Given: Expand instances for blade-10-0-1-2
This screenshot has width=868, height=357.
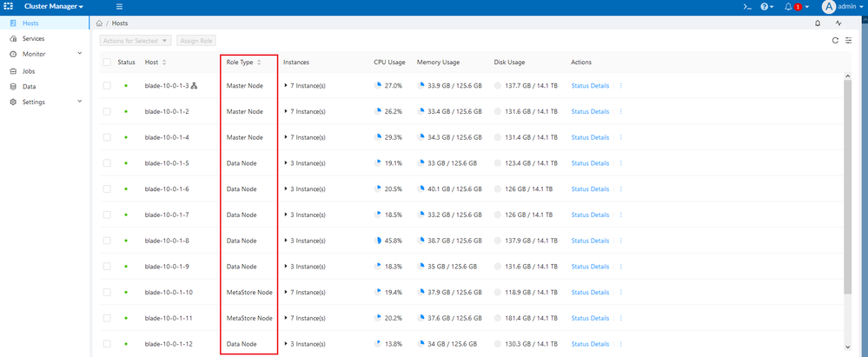Looking at the screenshot, I should [x=286, y=112].
